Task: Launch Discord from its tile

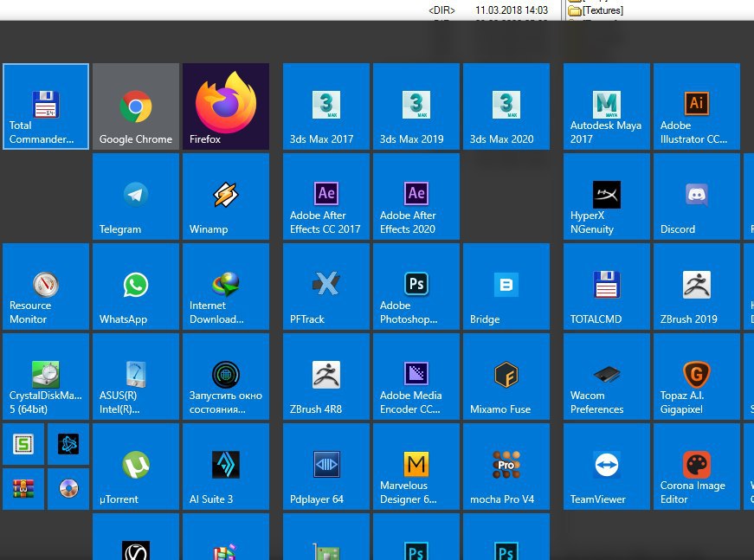Action: pyautogui.click(x=696, y=196)
